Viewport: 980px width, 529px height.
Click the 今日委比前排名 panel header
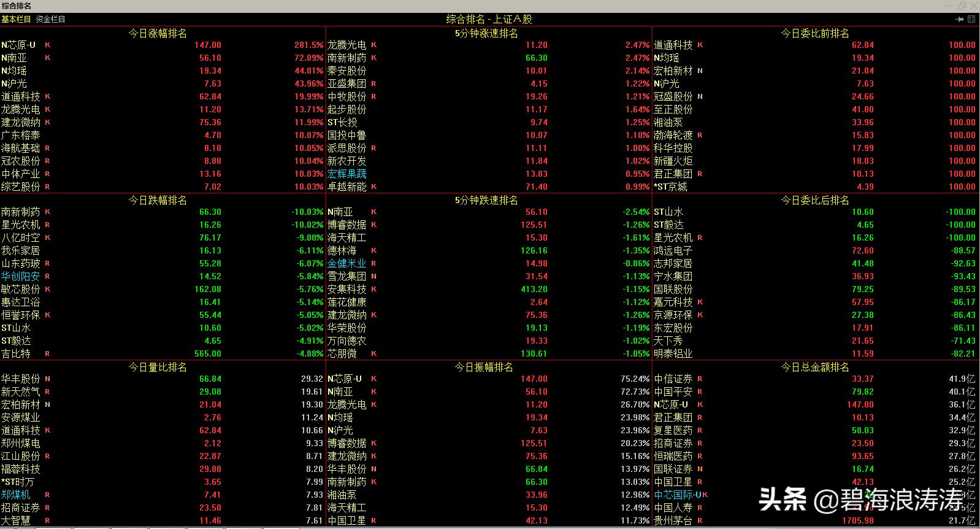point(815,33)
